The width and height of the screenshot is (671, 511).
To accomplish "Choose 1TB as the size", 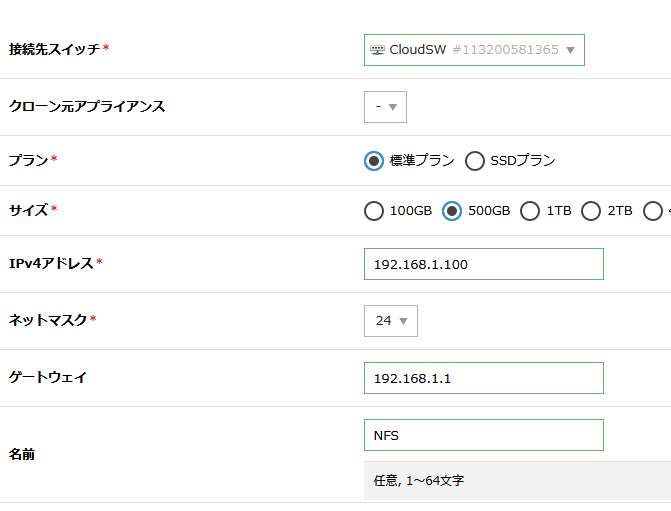I will [x=530, y=211].
